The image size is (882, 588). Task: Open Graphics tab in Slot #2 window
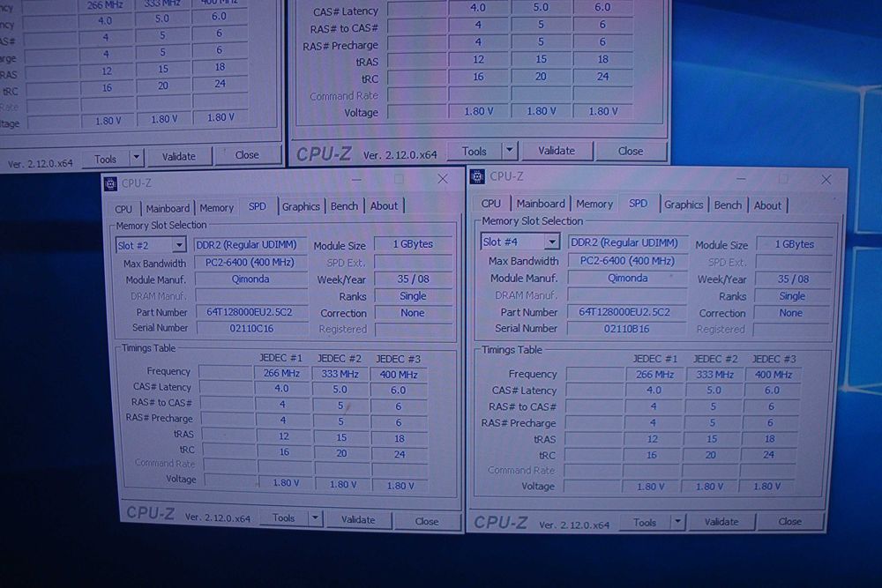(x=301, y=206)
